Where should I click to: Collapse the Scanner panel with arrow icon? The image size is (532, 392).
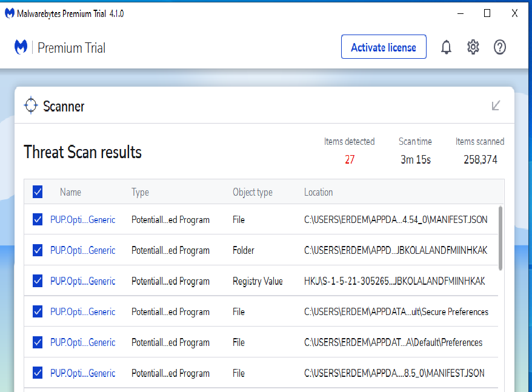[x=496, y=105]
